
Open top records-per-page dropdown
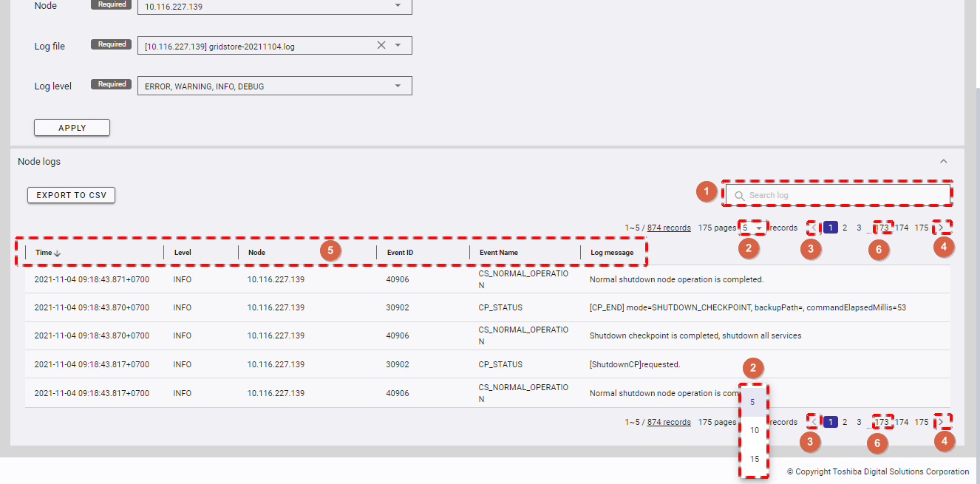click(x=754, y=228)
